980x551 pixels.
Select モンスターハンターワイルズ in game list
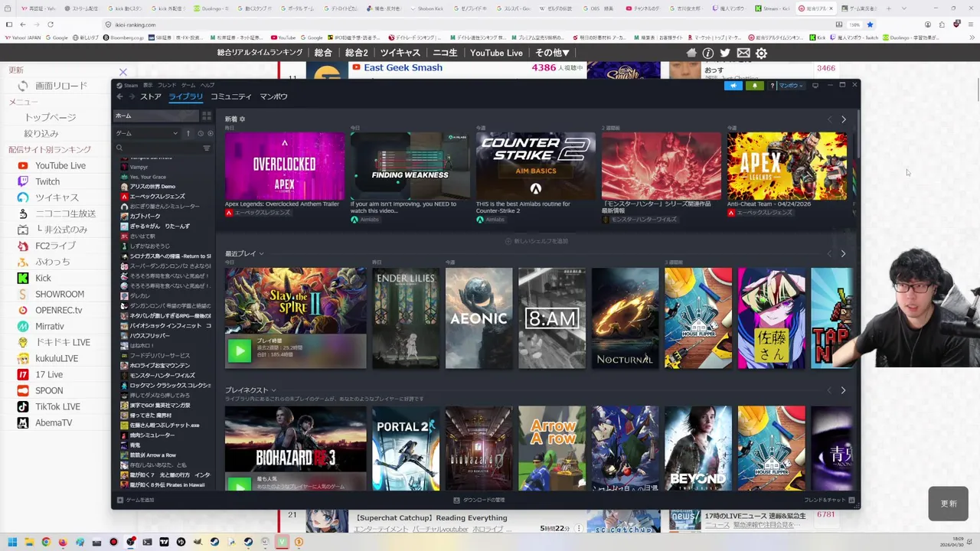162,376
